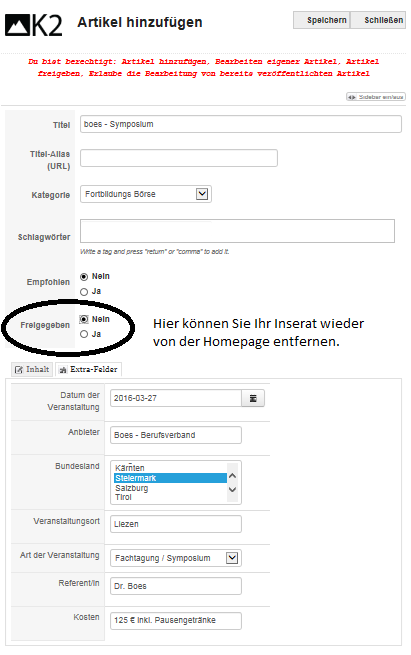Select Ja for Freigegeben

click(84, 334)
